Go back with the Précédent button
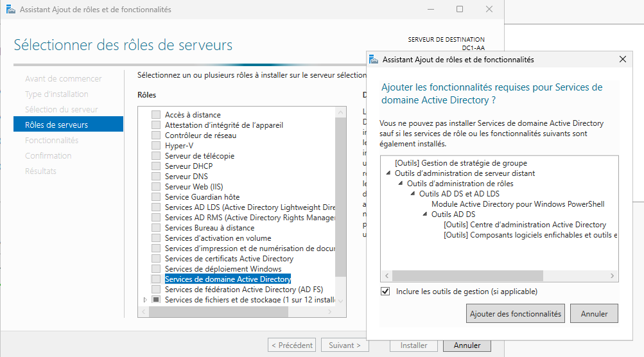Viewport: 644px width, 357px height. point(292,345)
